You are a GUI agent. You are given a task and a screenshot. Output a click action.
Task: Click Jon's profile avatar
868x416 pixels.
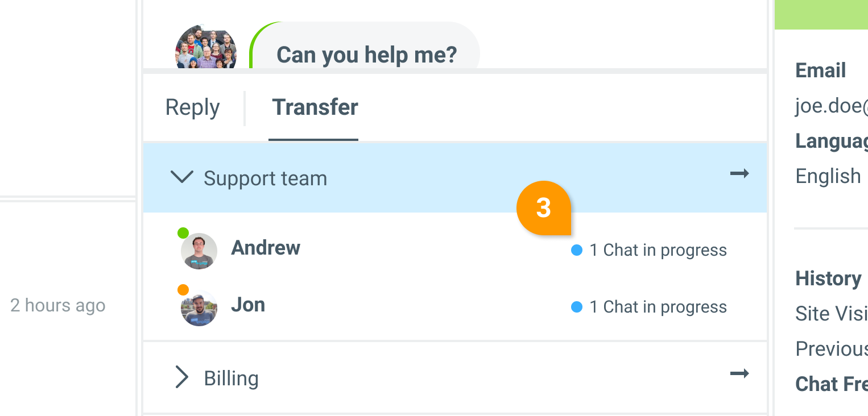coord(199,307)
